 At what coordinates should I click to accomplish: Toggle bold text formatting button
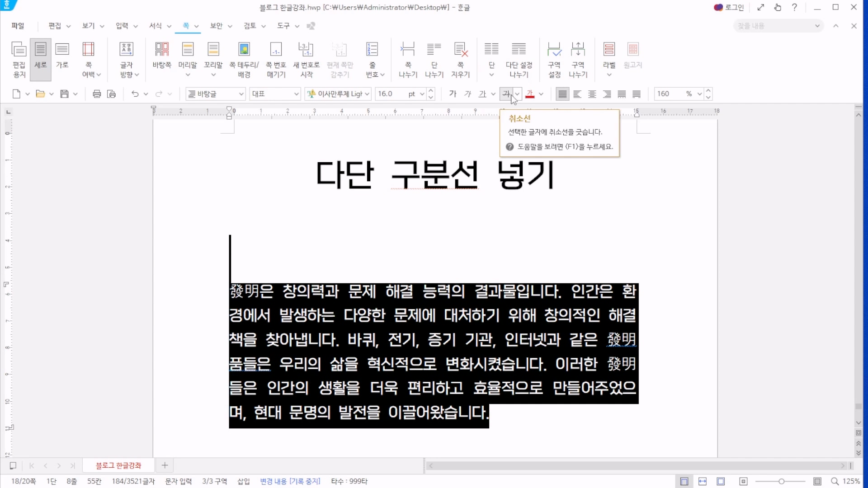coord(453,94)
